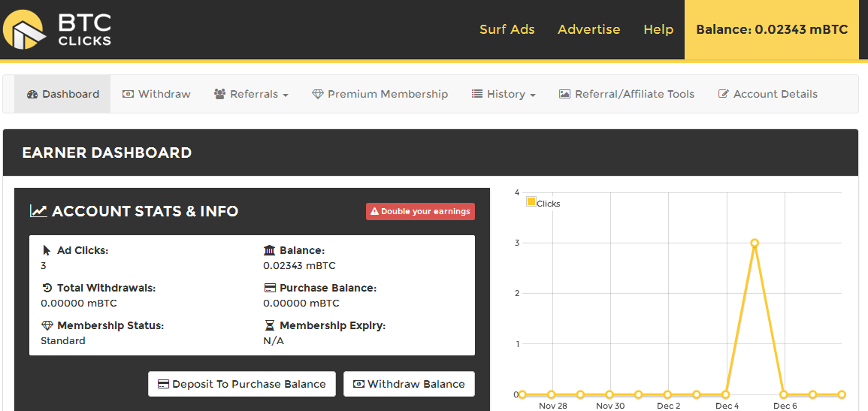Click the Clicks legend label
Viewport: 868px width, 411px height.
(548, 204)
